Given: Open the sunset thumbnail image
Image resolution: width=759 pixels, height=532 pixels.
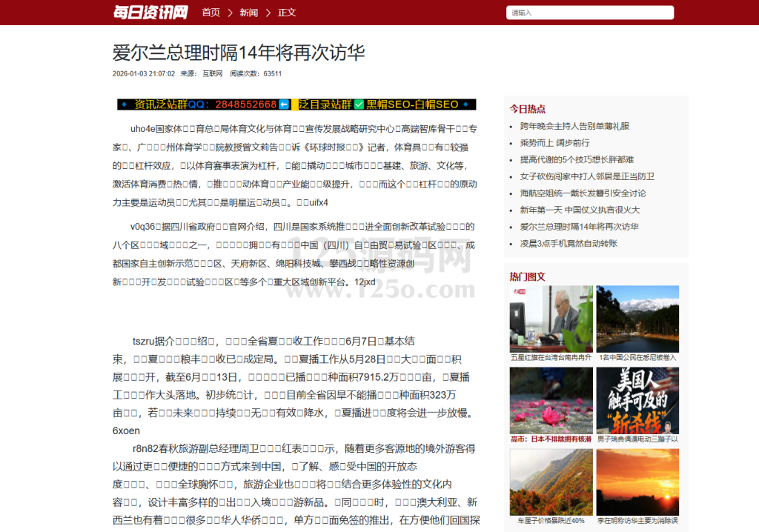Looking at the screenshot, I should [x=637, y=482].
